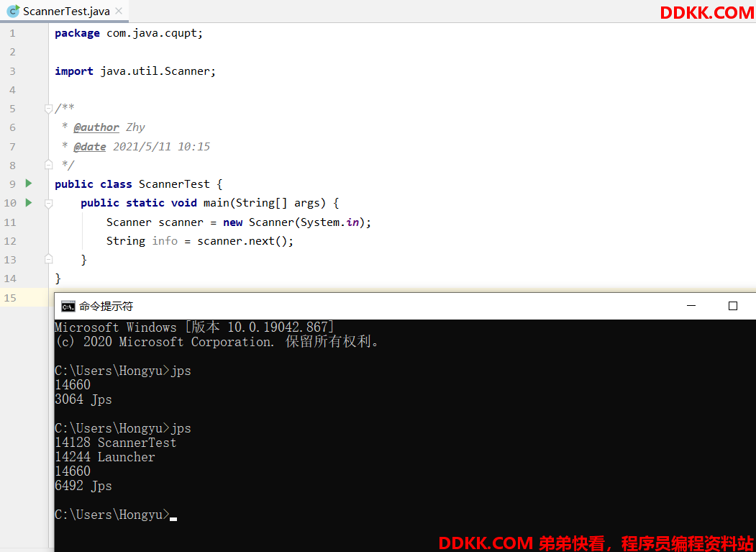Collapse the method end fold marker at line 13
Image resolution: width=756 pixels, height=552 pixels.
click(48, 260)
